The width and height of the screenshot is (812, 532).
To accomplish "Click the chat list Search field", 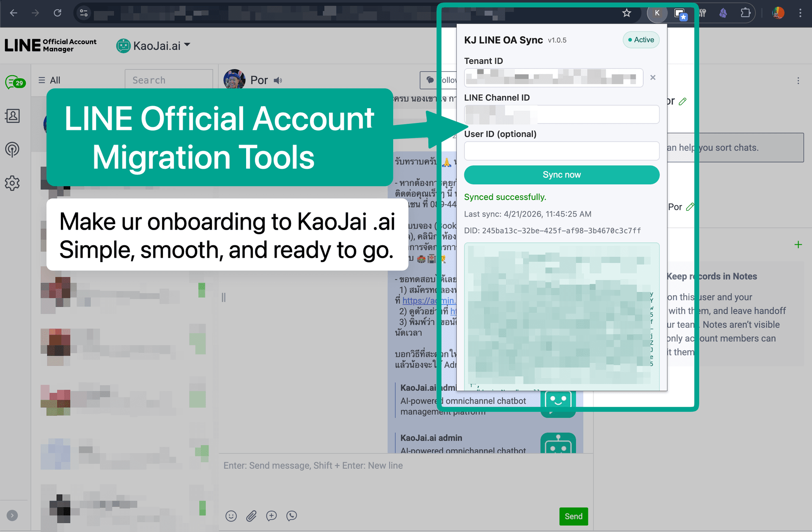I will (169, 80).
